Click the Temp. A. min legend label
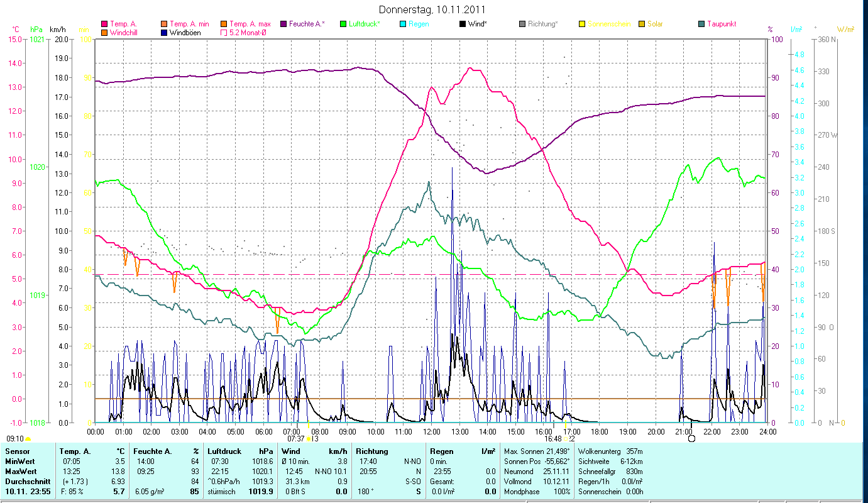Screen dimensions: 868x503 [x=189, y=24]
